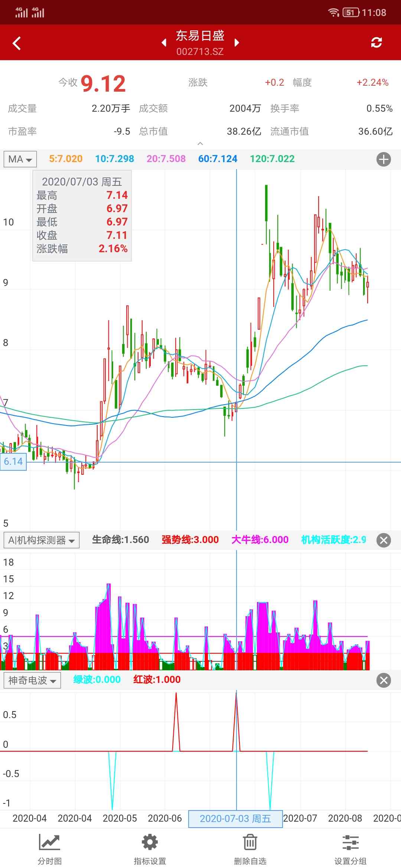Open 指标设置 indicator settings
The image size is (401, 868).
tap(150, 848)
